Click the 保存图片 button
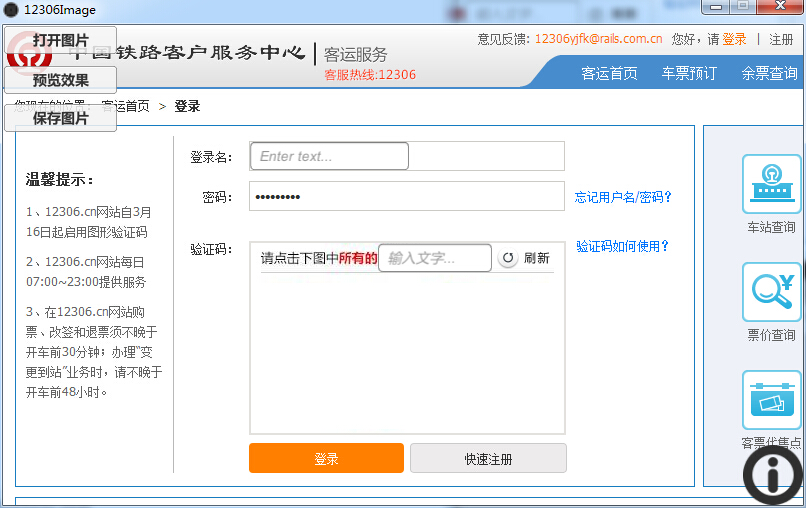Screen dimensions: 806x508 click(61, 118)
